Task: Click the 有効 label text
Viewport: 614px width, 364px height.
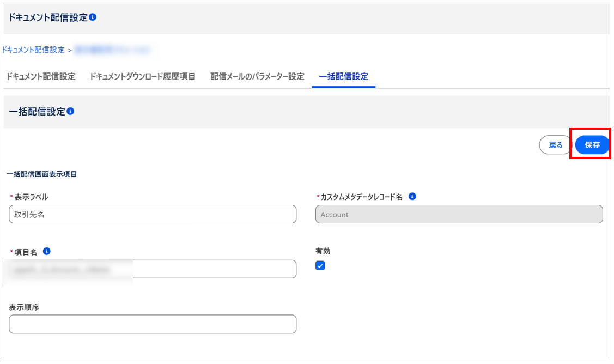Action: (323, 251)
